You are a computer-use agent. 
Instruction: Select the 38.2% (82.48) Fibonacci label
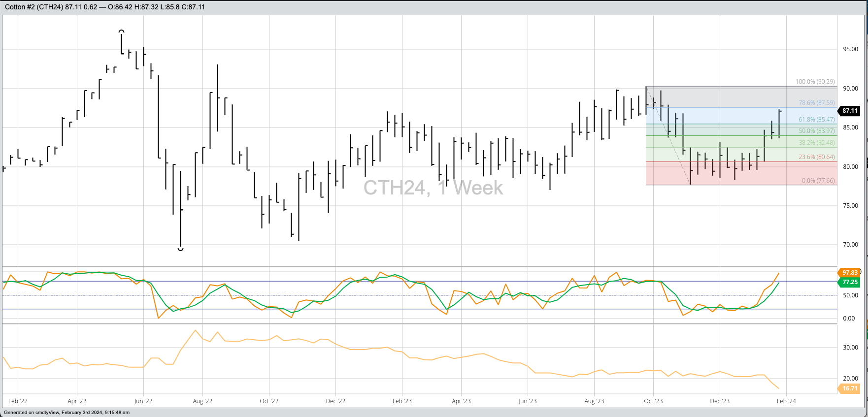pyautogui.click(x=817, y=143)
